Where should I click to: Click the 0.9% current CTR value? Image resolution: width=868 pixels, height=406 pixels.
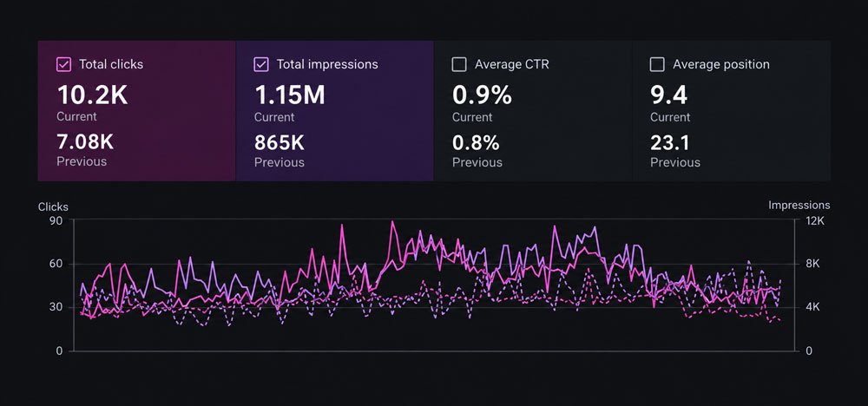click(x=482, y=95)
